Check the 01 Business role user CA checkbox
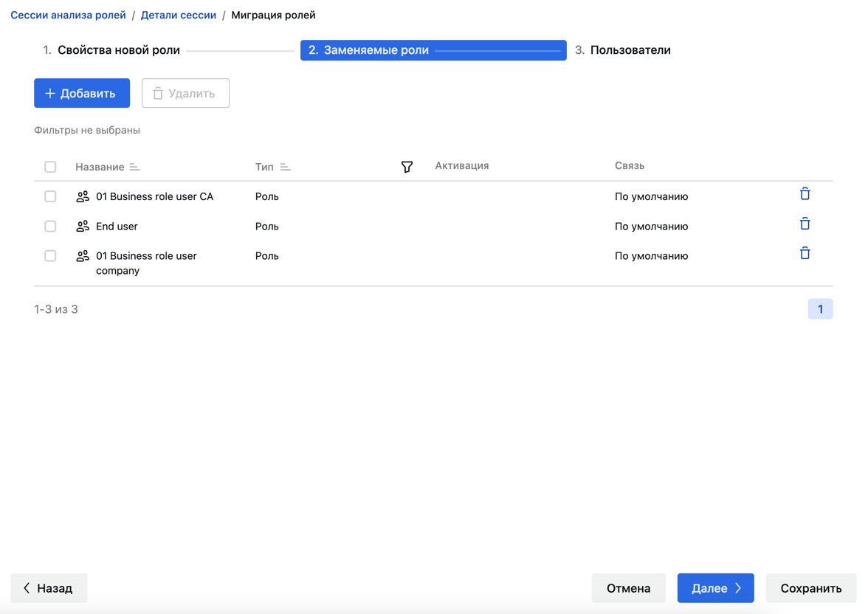This screenshot has width=868, height=614. point(50,196)
